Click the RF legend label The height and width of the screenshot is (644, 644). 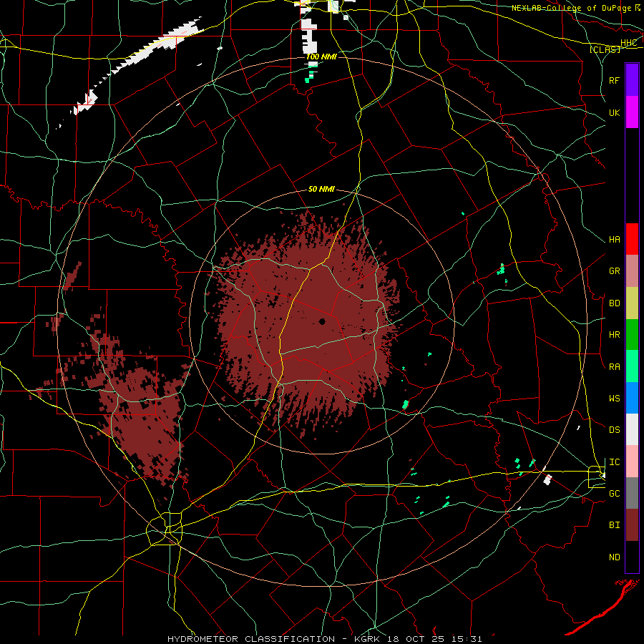click(615, 80)
